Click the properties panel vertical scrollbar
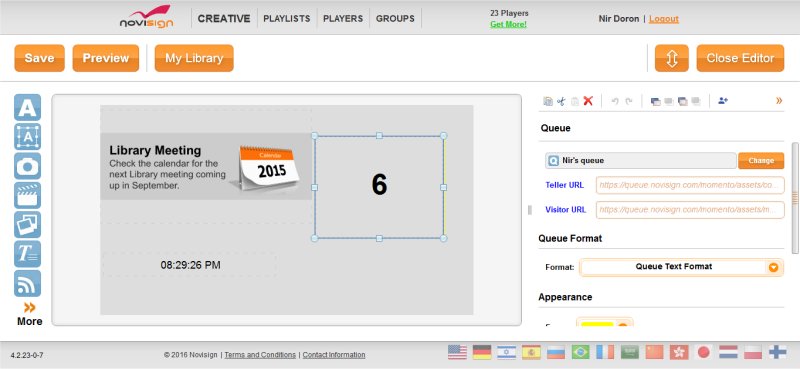Viewport: 800px width, 369px height. click(794, 198)
